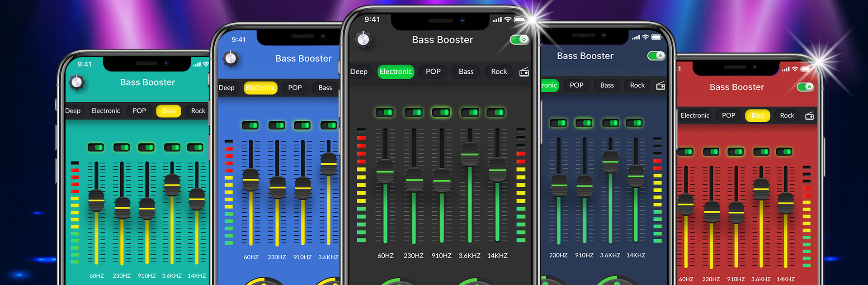Select Electronic preset on blue phone
The image size is (868, 285).
click(x=260, y=88)
